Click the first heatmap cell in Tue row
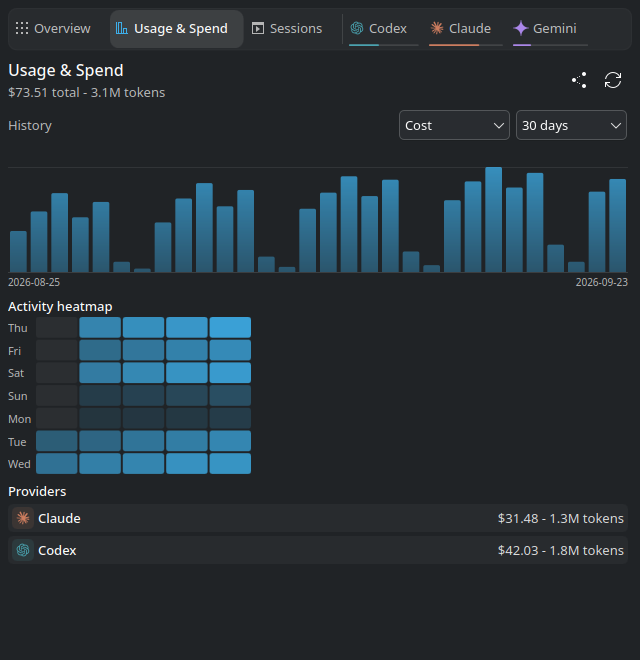 coord(56,441)
